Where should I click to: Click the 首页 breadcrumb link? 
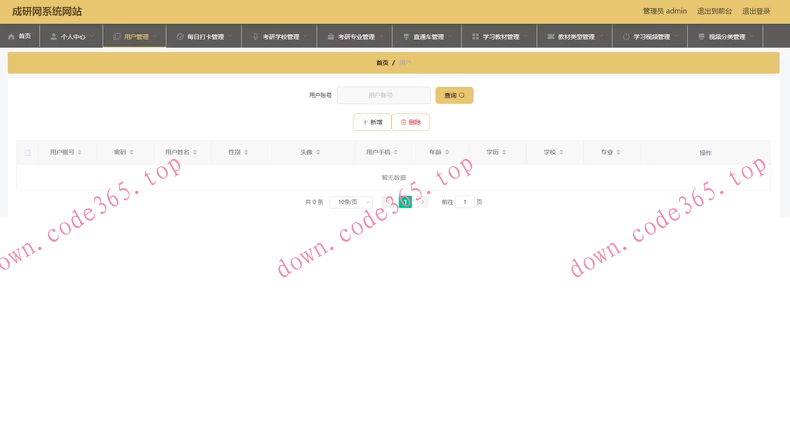382,63
